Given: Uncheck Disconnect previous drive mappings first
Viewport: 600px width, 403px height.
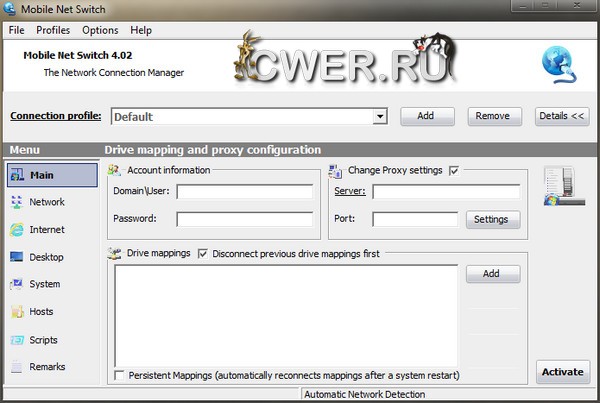Looking at the screenshot, I should [204, 254].
